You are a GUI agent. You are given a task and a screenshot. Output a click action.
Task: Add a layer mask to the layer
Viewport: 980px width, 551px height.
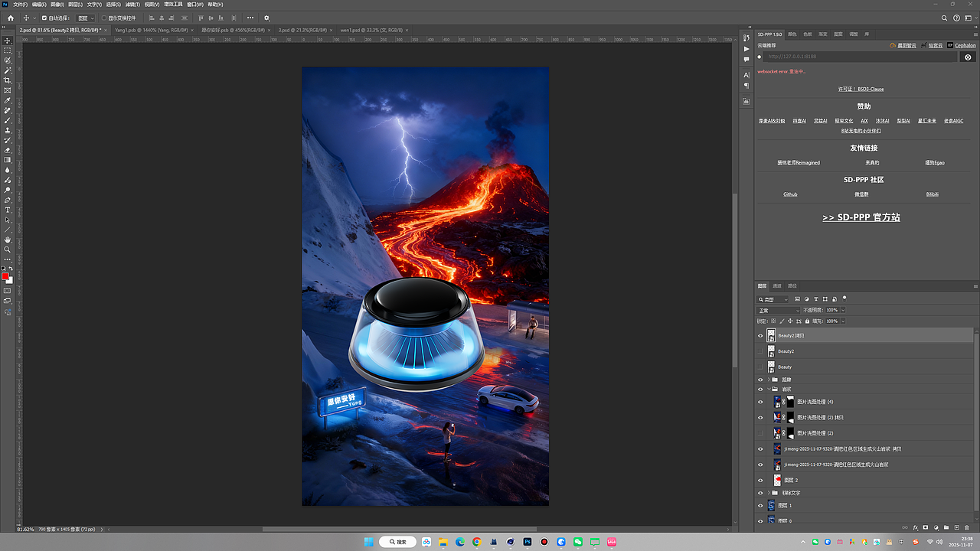[926, 527]
